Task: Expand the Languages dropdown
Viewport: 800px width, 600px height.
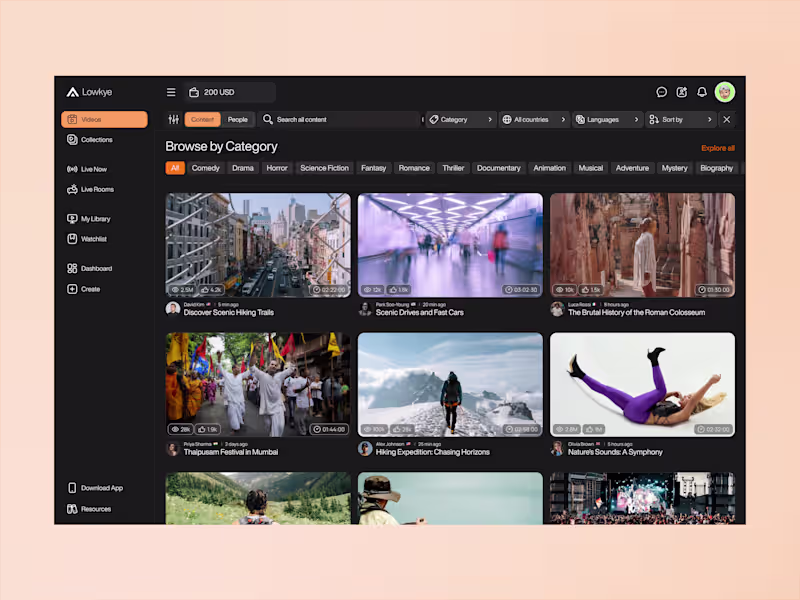Action: coord(607,119)
